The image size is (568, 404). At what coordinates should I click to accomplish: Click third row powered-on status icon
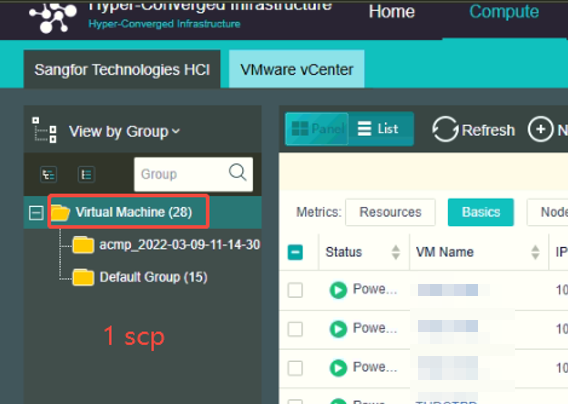(339, 368)
